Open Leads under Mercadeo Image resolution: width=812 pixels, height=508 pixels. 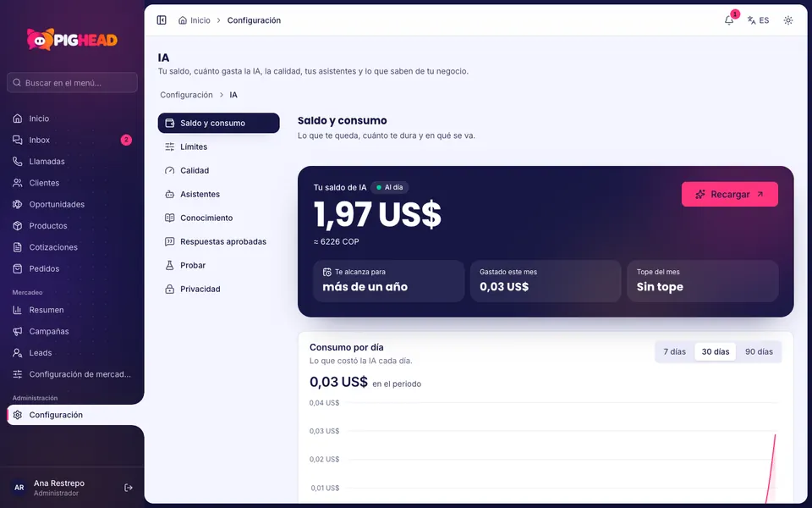click(72, 352)
